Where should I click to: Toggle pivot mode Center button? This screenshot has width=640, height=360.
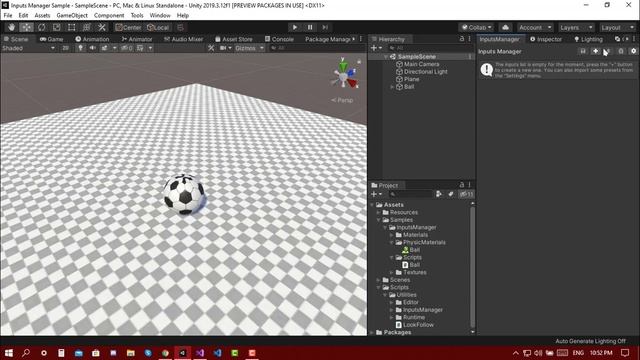click(129, 27)
